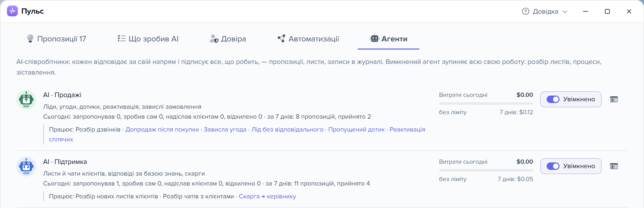Open the Пропущений дотик link
This screenshot has height=208, width=644.
click(x=356, y=130)
